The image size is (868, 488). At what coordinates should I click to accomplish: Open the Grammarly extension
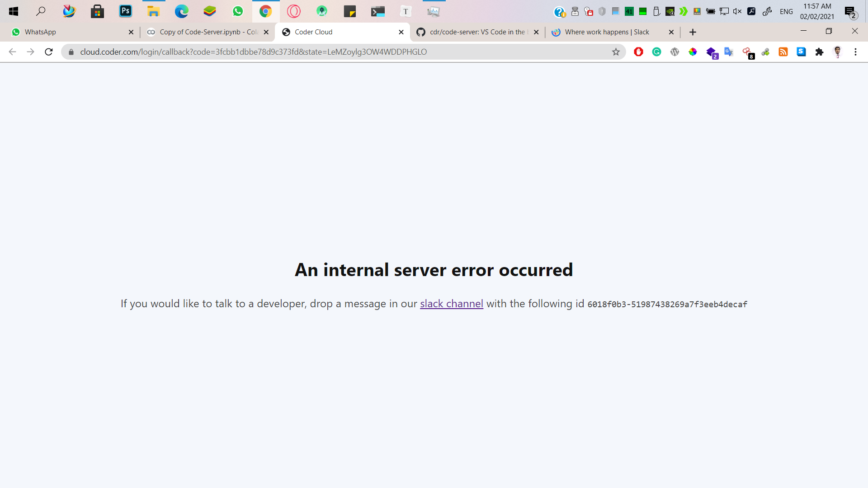click(657, 52)
